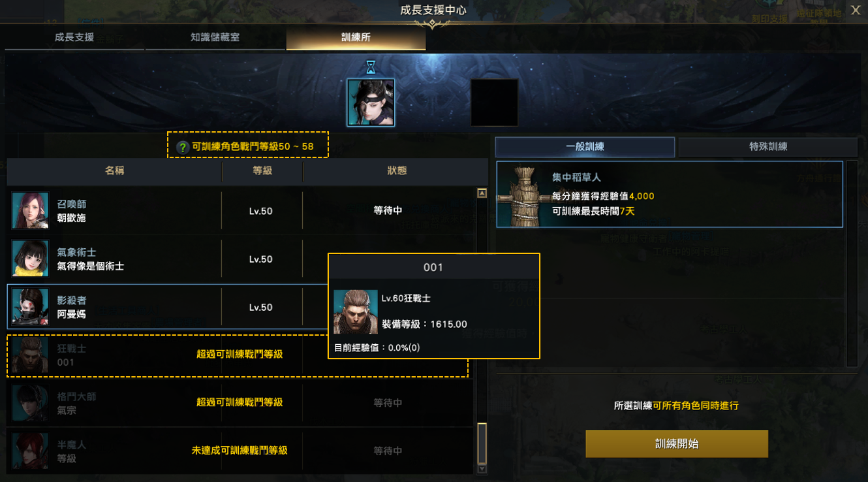Click the occupied training slot character portrait
Viewport: 868px width, 482px height.
point(371,103)
